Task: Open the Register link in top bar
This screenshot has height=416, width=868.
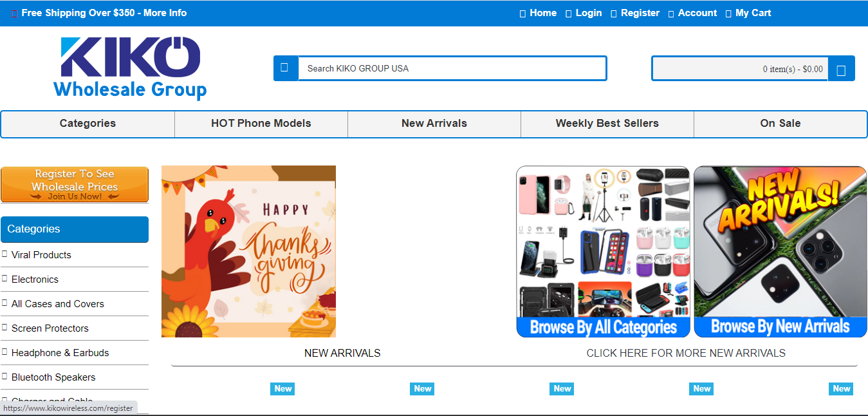Action: (640, 13)
